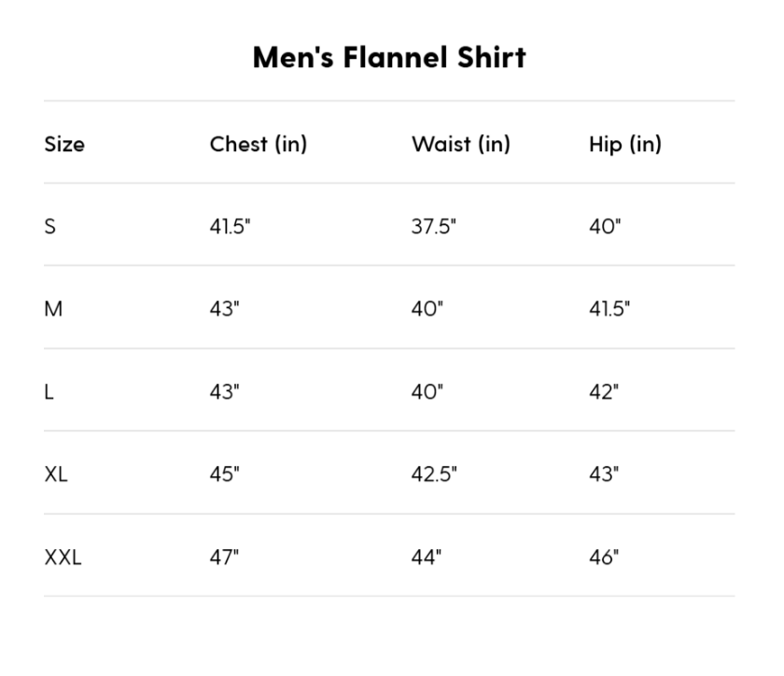
Task: Select the XXL size row label
Action: [63, 557]
